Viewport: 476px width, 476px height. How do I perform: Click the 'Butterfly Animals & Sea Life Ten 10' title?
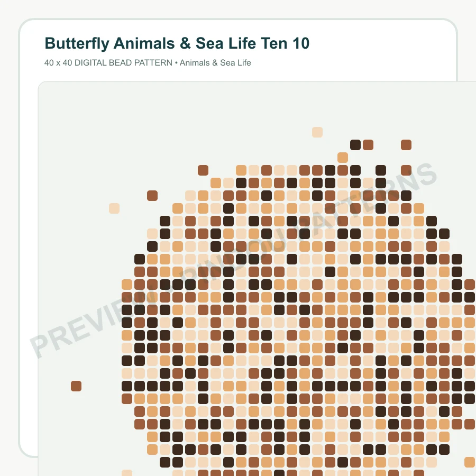[x=177, y=43]
